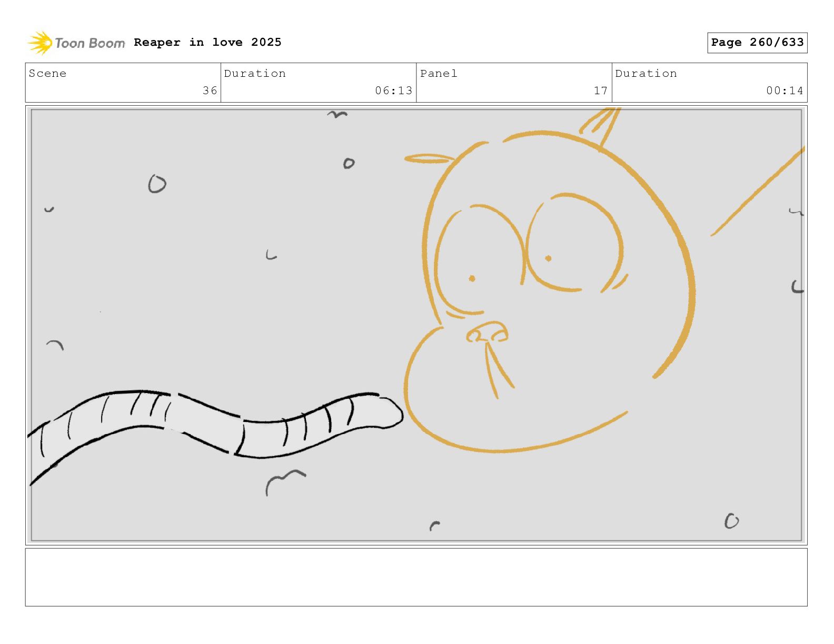This screenshot has width=834, height=644.
Task: Click the 'Panel' header label
Action: (x=439, y=73)
